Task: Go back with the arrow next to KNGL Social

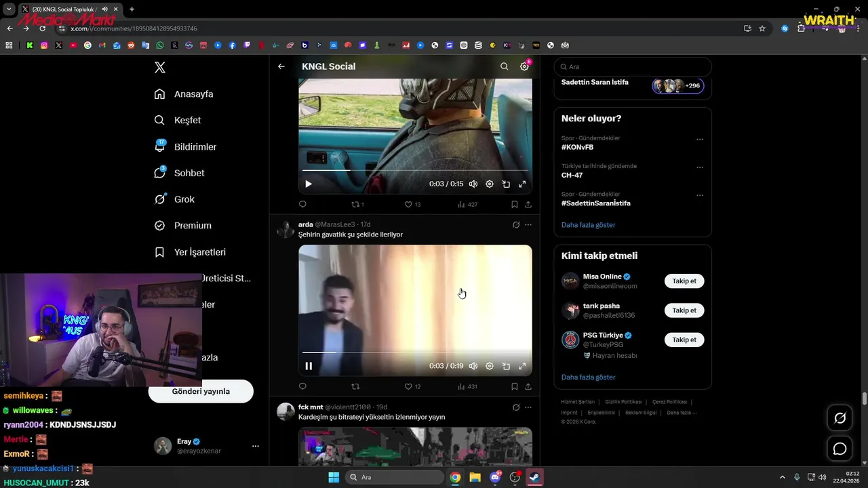Action: click(281, 66)
